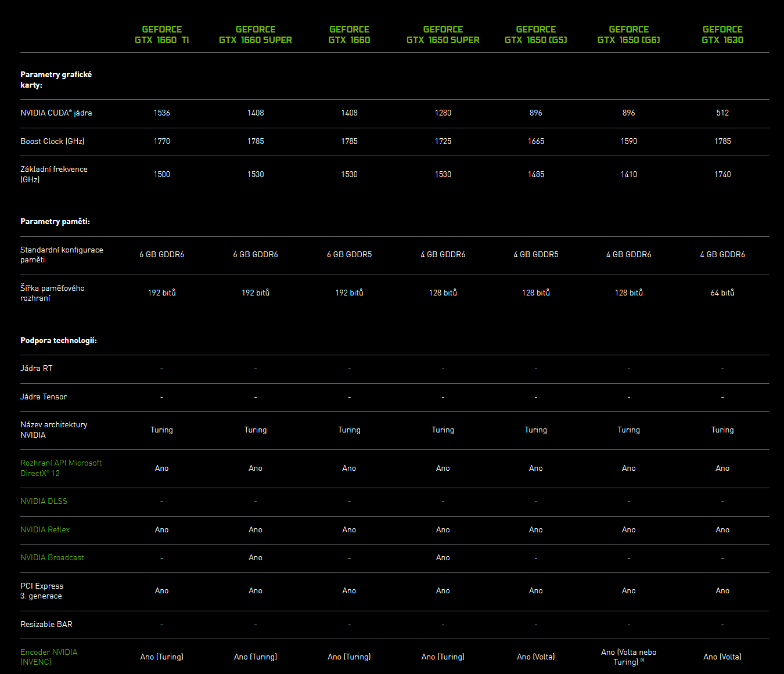Click Ano (Volta nebo Turing) encoder cell
The width and height of the screenshot is (784, 674).
629,657
